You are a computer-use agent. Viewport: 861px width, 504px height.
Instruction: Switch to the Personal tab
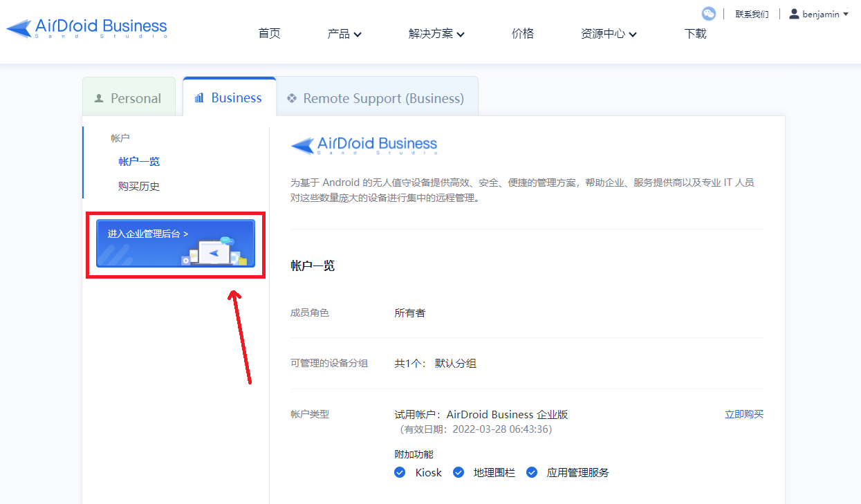click(x=129, y=97)
